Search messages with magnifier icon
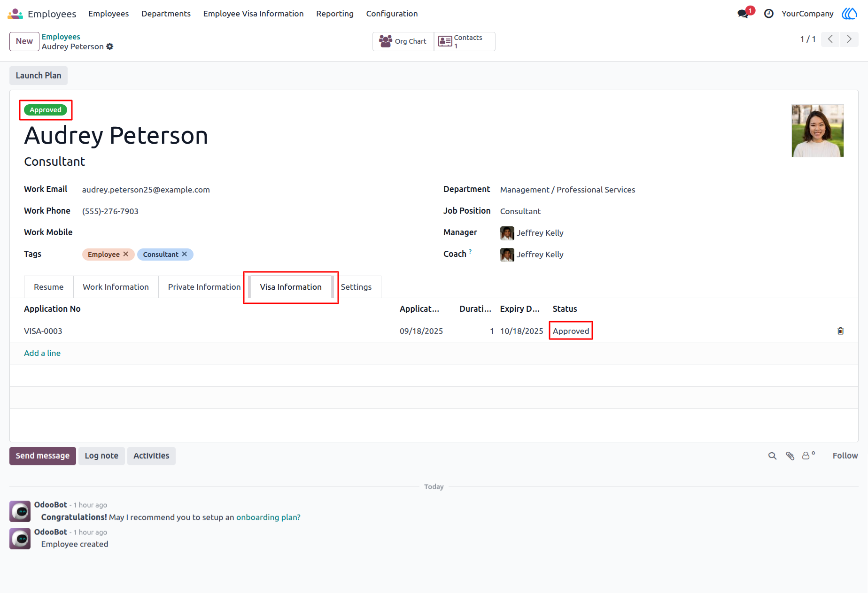 (772, 456)
